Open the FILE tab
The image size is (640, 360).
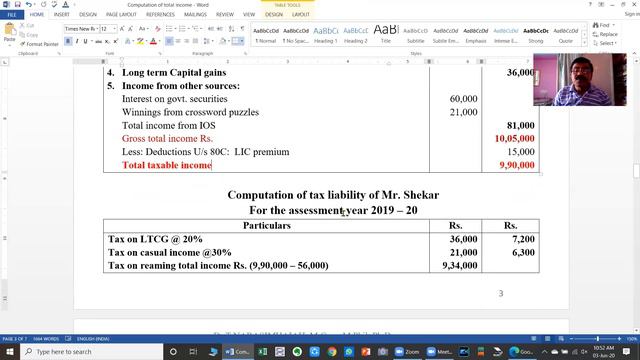point(12,15)
